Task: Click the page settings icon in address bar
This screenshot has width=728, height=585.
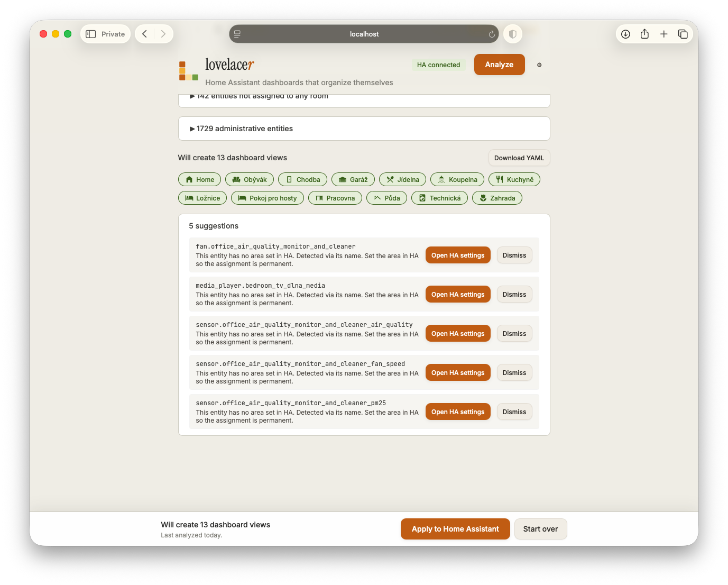Action: pyautogui.click(x=237, y=34)
